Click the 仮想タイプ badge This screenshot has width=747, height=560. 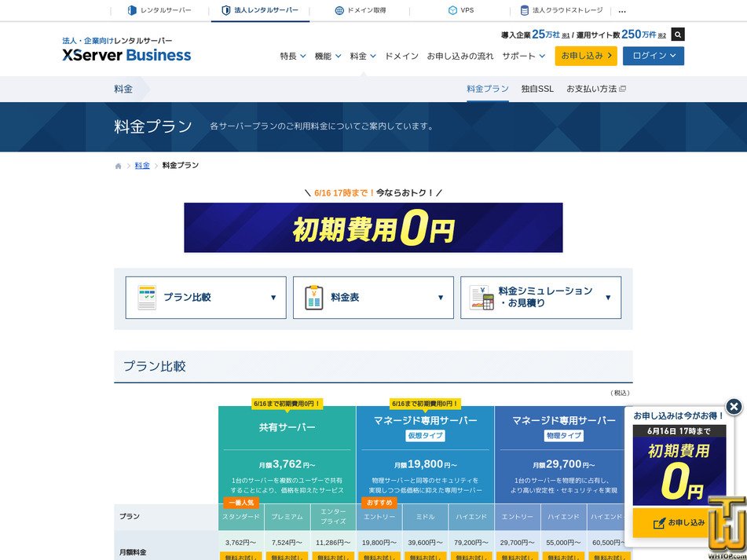426,436
